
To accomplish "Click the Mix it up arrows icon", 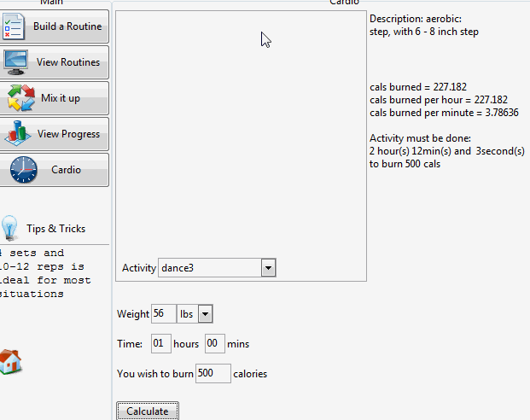I will point(21,98).
